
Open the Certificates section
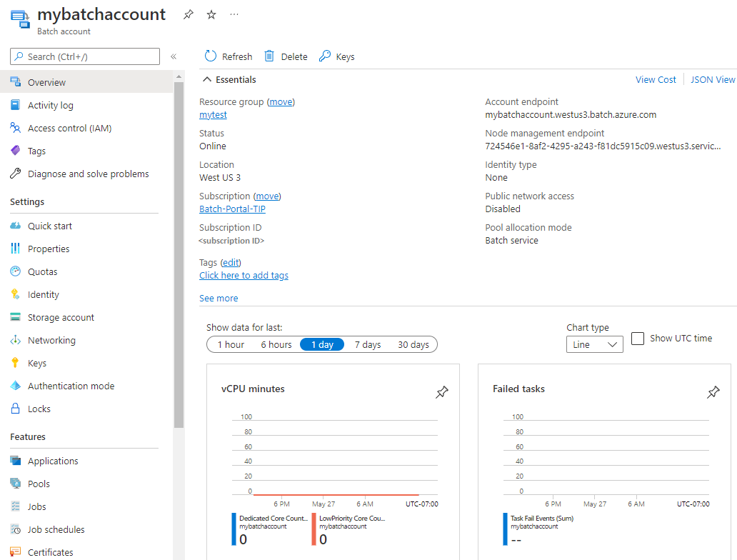(53, 551)
